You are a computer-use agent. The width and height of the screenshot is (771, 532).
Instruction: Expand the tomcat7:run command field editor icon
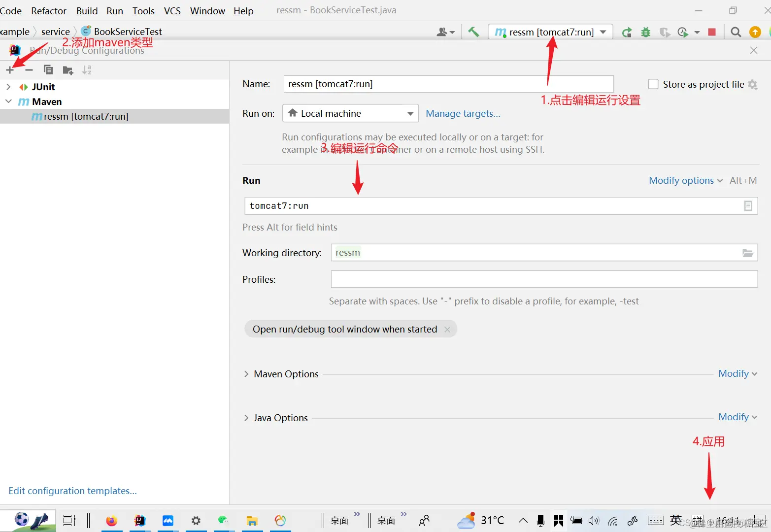pos(748,206)
